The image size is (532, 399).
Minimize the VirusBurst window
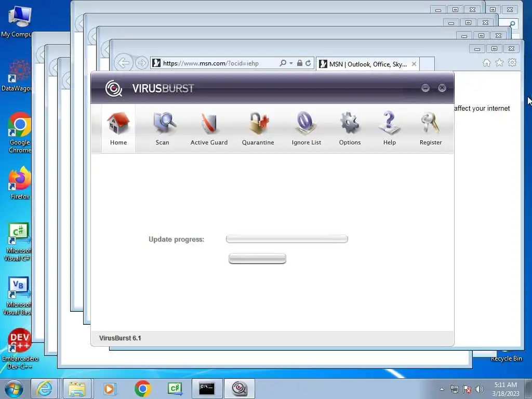425,88
